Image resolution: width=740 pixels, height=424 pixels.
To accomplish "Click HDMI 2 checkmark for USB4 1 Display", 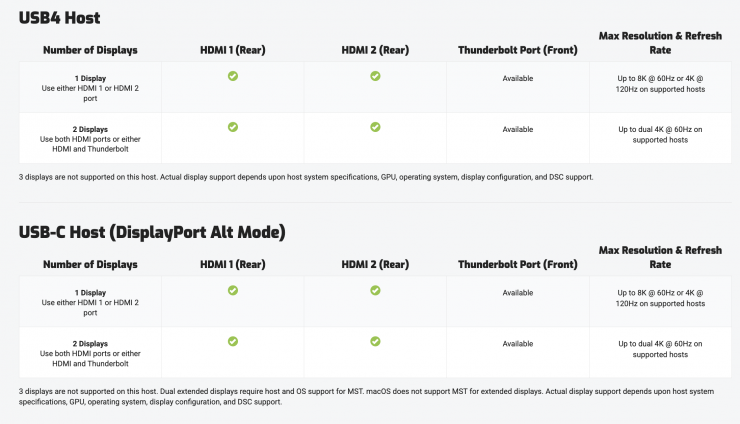I will pyautogui.click(x=375, y=76).
